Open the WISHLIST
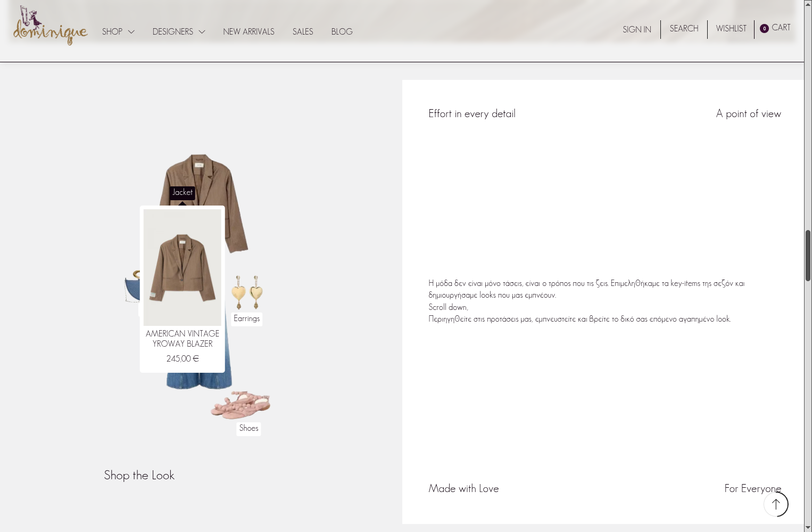Screen dimensions: 812x532 [731, 29]
